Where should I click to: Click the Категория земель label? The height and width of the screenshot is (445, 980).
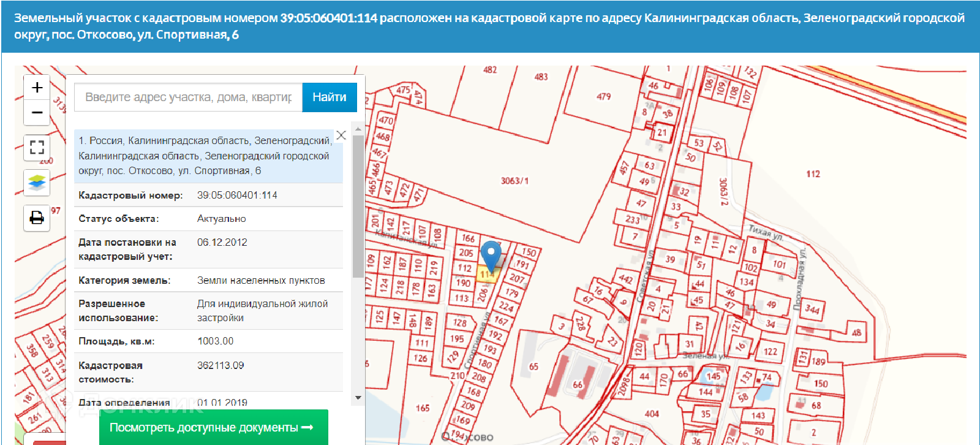(124, 280)
